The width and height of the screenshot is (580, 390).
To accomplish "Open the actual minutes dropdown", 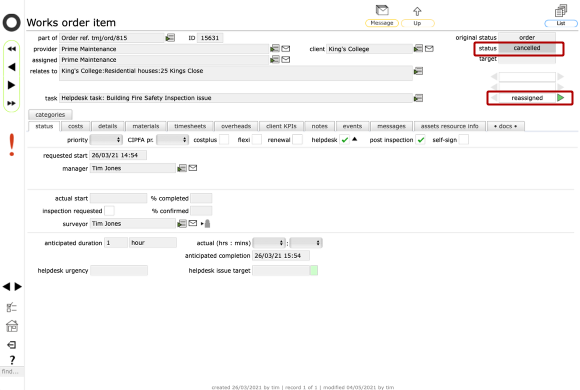I will (306, 243).
